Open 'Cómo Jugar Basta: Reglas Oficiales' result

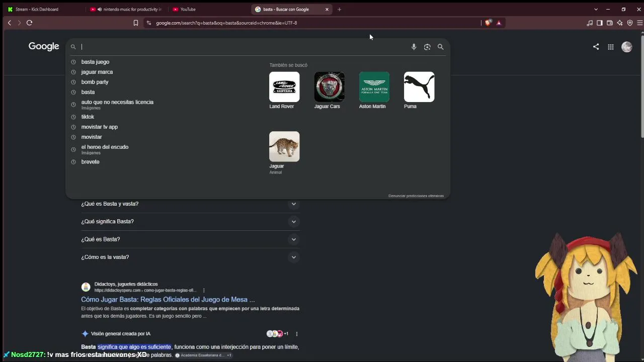(168, 300)
